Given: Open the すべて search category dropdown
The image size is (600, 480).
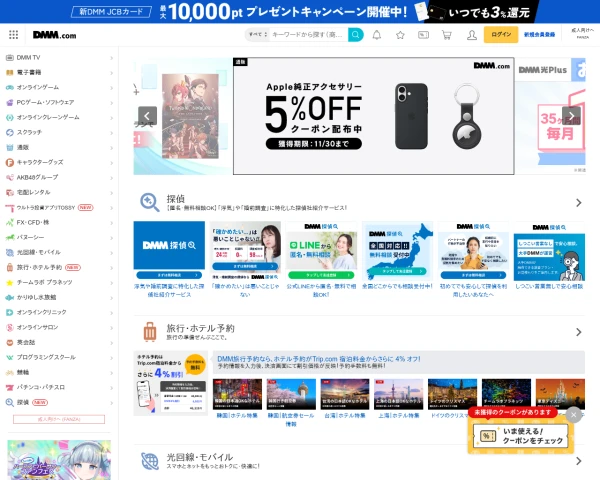Looking at the screenshot, I should 258,35.
